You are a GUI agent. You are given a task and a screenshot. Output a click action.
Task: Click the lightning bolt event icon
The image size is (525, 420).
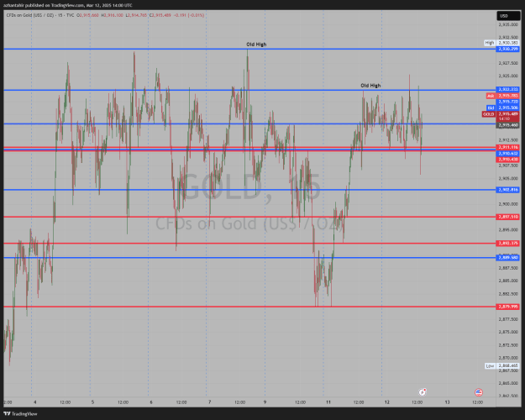(423, 392)
